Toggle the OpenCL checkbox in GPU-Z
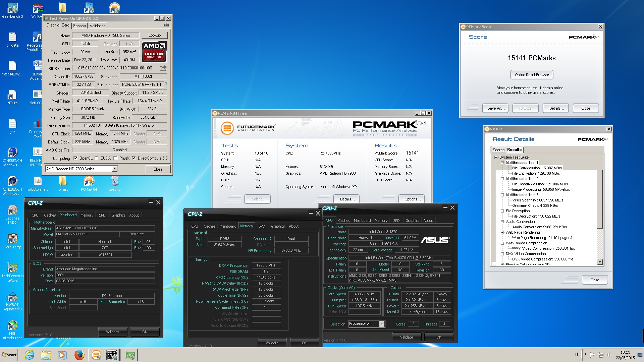644x362 pixels. coord(76,158)
